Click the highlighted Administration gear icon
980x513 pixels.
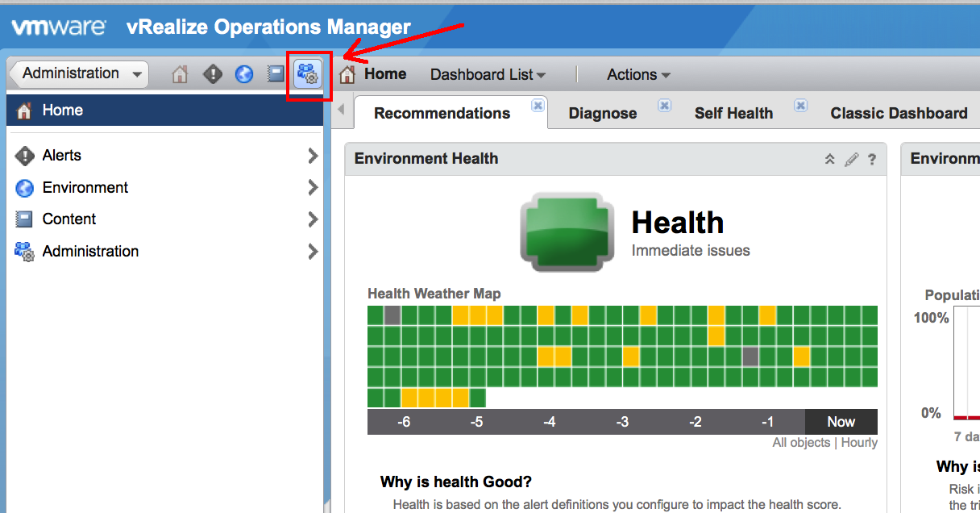click(x=308, y=75)
